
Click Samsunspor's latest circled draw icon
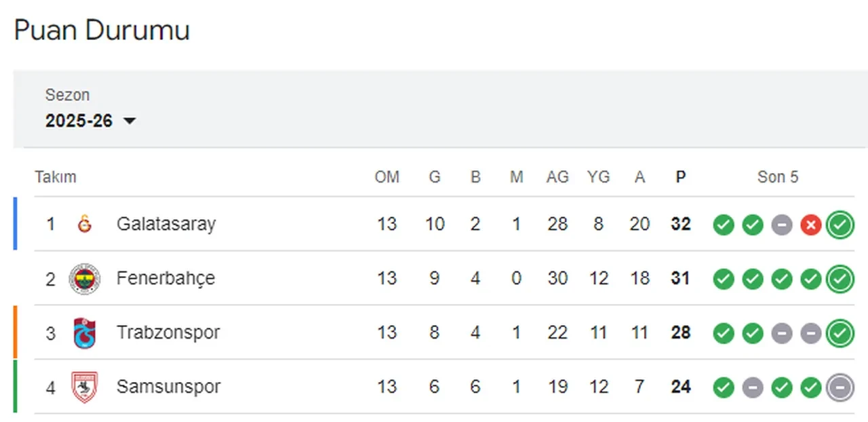(840, 387)
